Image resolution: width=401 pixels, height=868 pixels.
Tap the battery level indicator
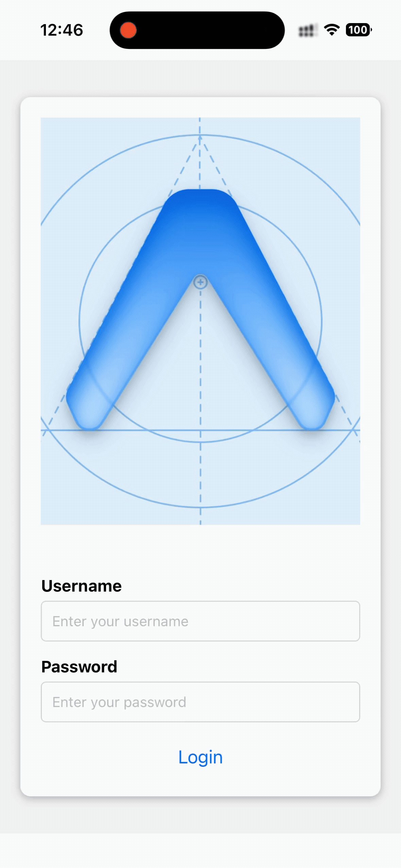[x=358, y=30]
